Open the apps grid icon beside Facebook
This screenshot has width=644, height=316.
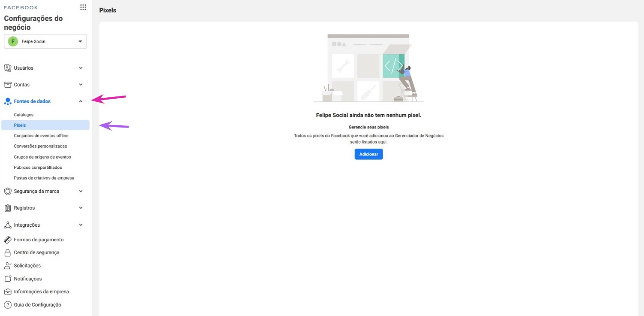tap(83, 7)
